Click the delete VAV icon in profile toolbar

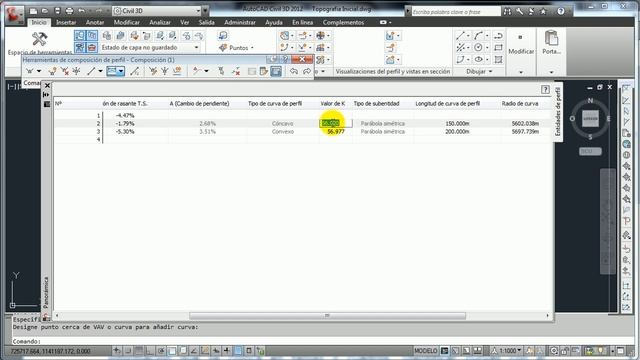point(64,71)
